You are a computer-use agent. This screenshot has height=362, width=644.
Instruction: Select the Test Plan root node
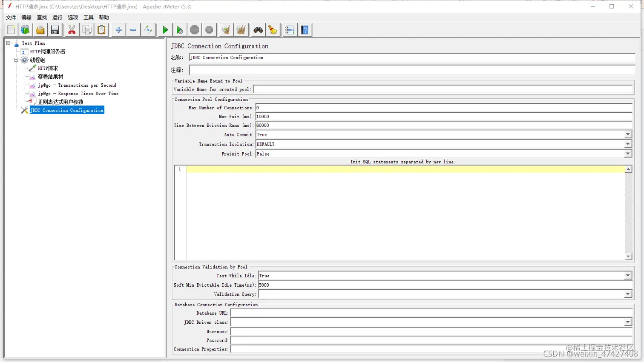33,43
